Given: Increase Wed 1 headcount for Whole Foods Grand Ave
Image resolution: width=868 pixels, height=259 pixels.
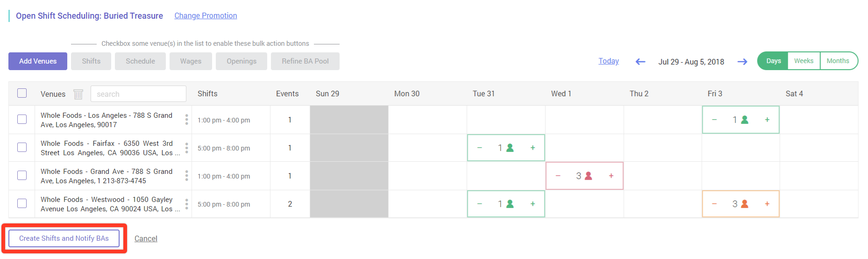Looking at the screenshot, I should (611, 176).
